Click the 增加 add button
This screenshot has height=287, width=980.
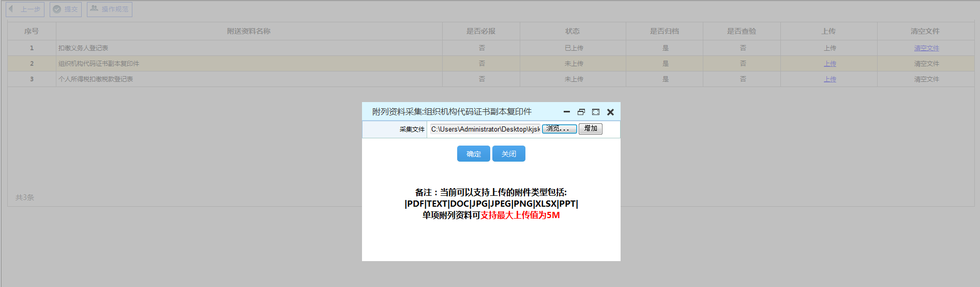click(x=591, y=128)
